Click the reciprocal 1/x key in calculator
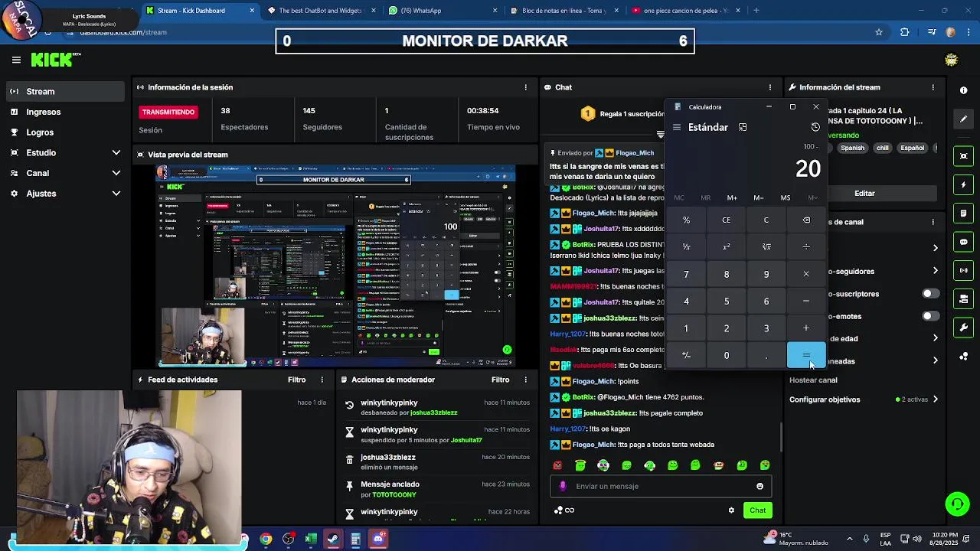This screenshot has height=551, width=980. click(686, 247)
